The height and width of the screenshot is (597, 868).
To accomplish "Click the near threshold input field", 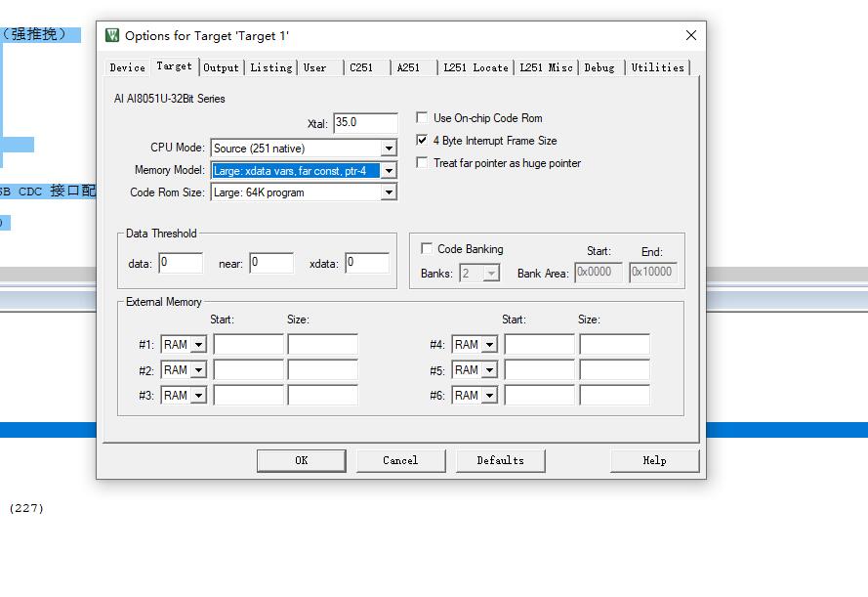I will [271, 263].
